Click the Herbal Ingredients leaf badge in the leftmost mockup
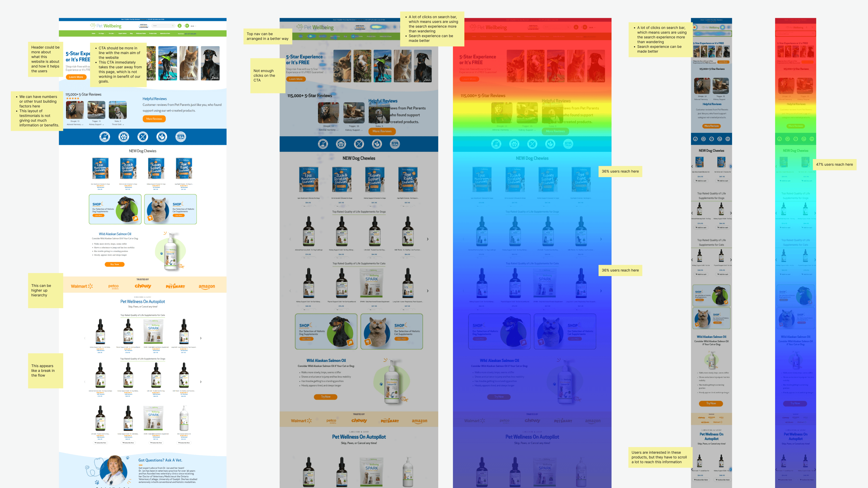 tap(162, 137)
